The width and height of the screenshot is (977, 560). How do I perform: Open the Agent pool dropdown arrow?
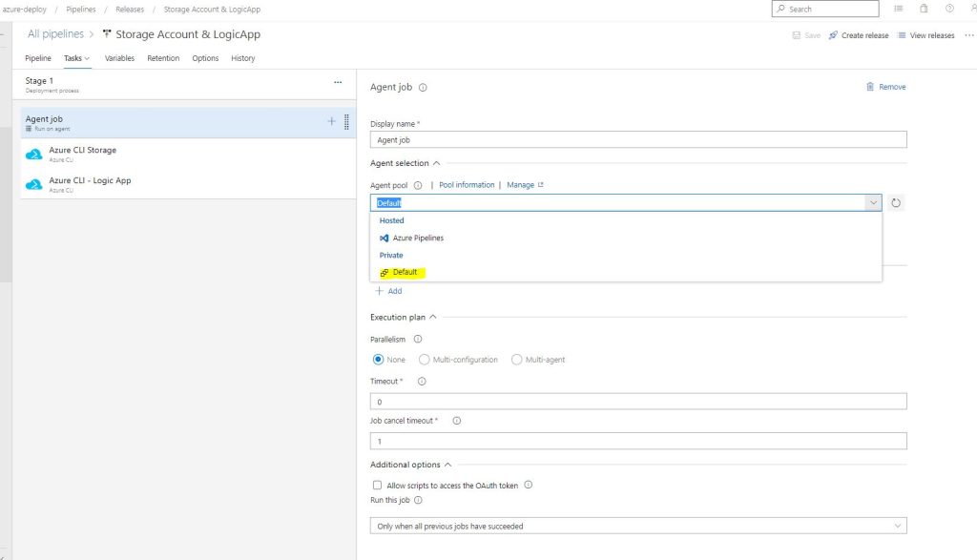[873, 203]
